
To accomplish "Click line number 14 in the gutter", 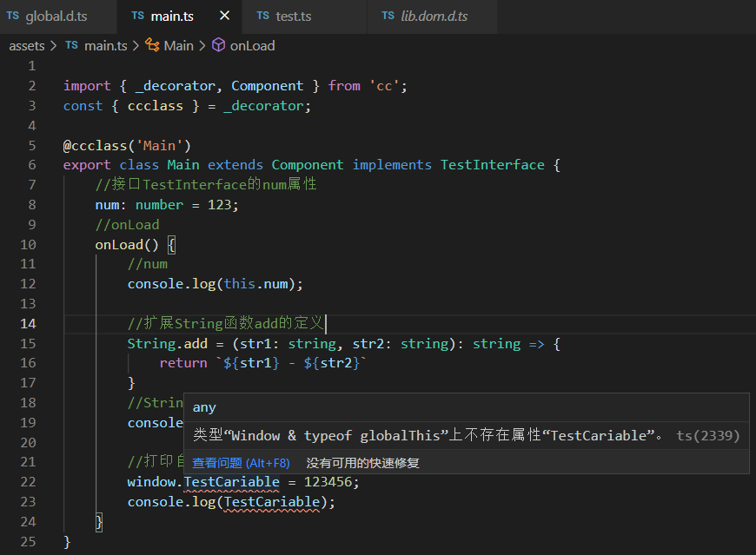I will tap(28, 324).
